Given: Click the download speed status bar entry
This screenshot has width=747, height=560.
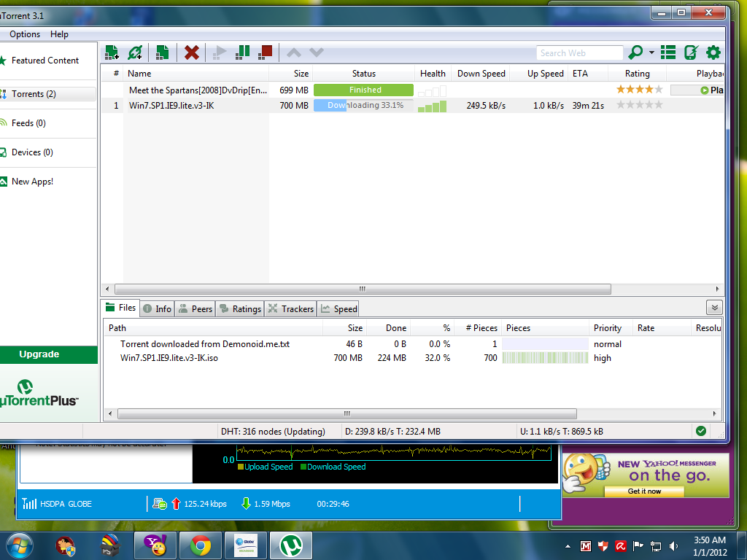Looking at the screenshot, I should pyautogui.click(x=392, y=432).
